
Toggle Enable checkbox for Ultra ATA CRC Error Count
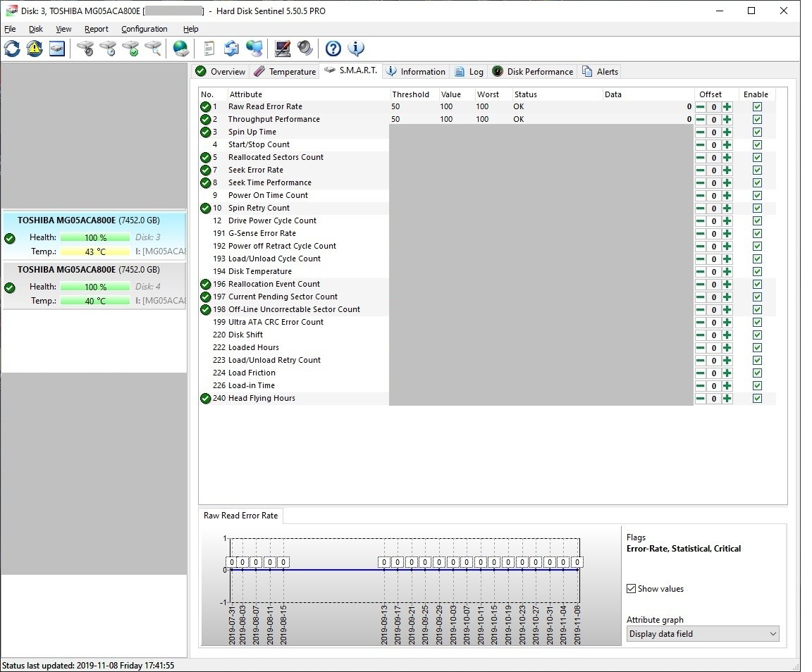(x=757, y=323)
